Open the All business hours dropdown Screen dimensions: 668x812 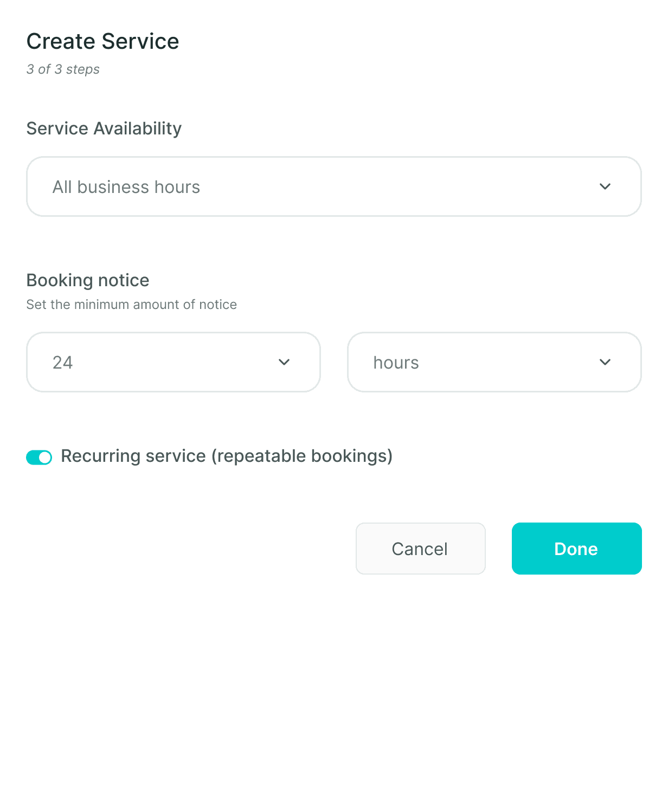click(x=334, y=186)
